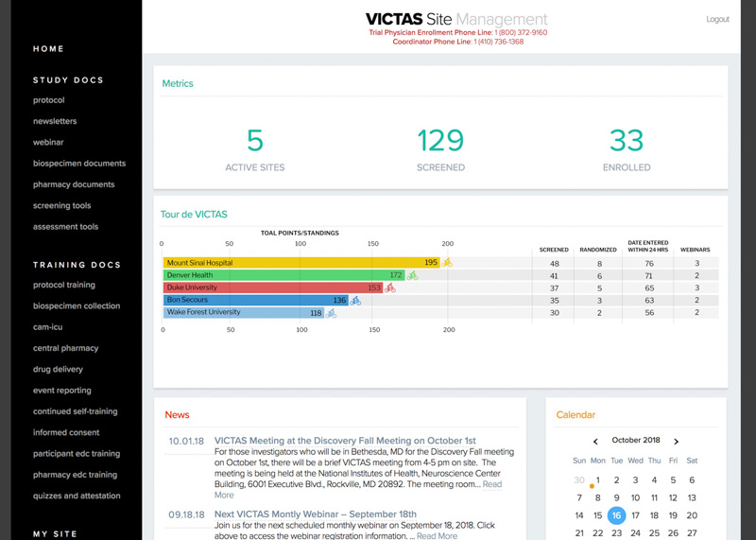756x540 pixels.
Task: Click the VICTAS Site Management title
Action: 456,19
